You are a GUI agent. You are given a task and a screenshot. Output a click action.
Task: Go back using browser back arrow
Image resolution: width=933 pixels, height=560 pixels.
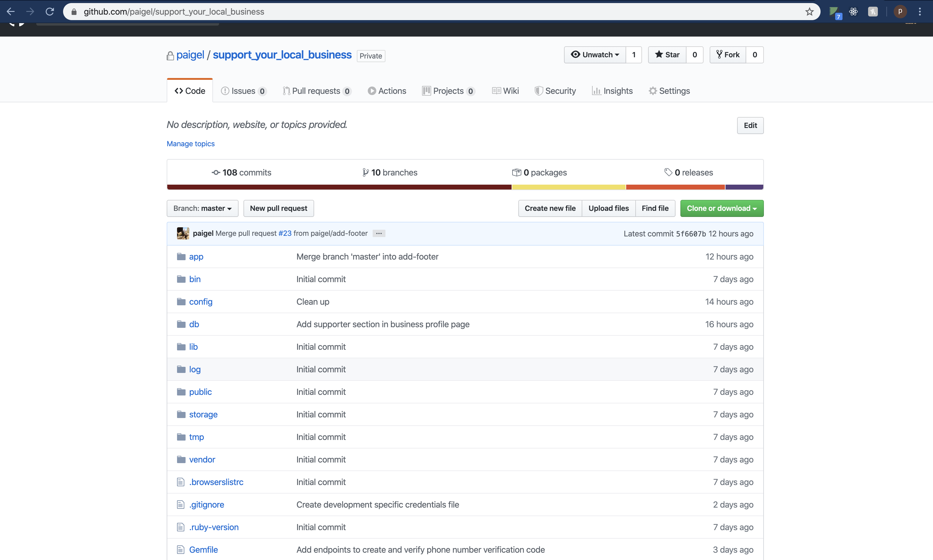(11, 12)
